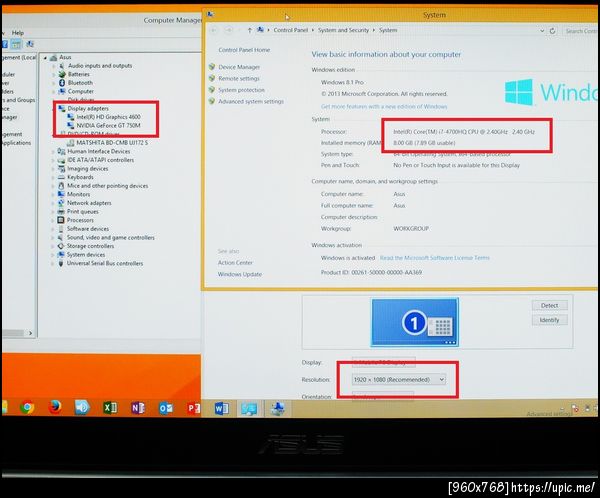Viewport: 600px width, 498px height.
Task: Open the Help menu in Computer Management
Action: 18,33
